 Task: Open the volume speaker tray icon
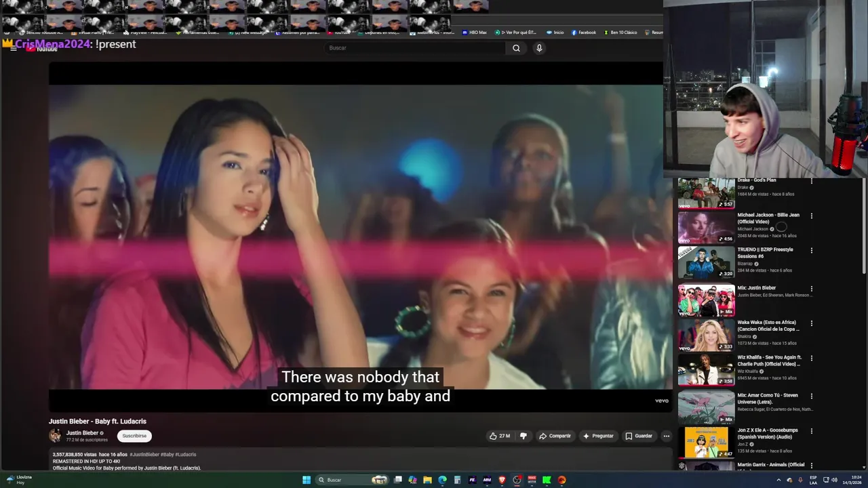(834, 480)
